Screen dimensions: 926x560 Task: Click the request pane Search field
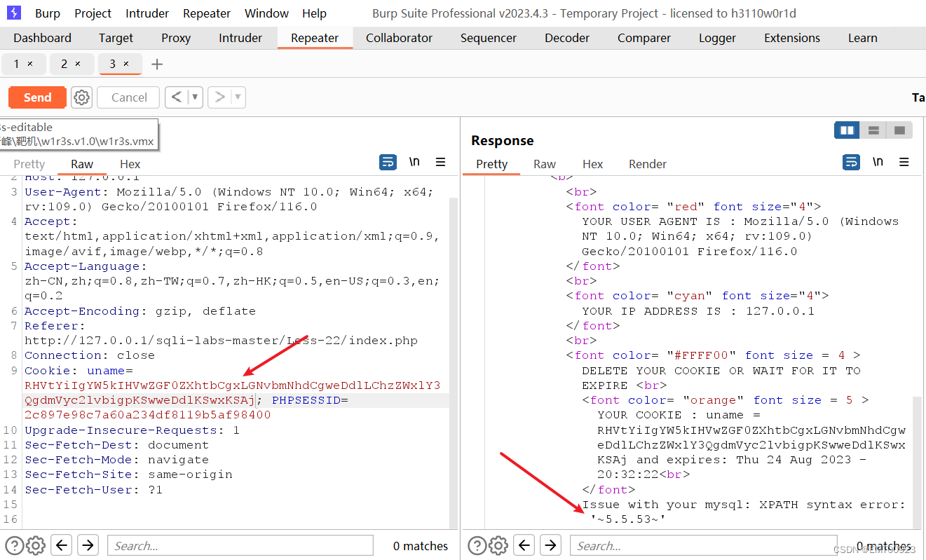click(240, 545)
